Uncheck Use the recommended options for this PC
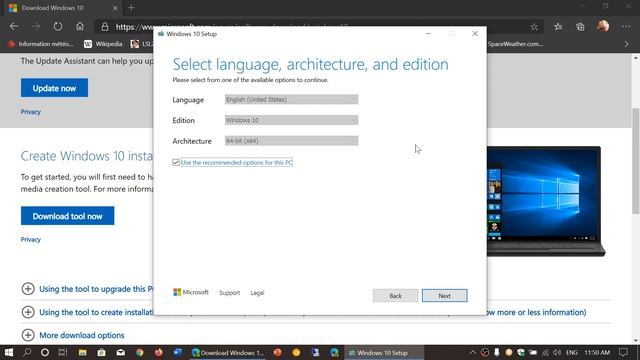 [176, 162]
